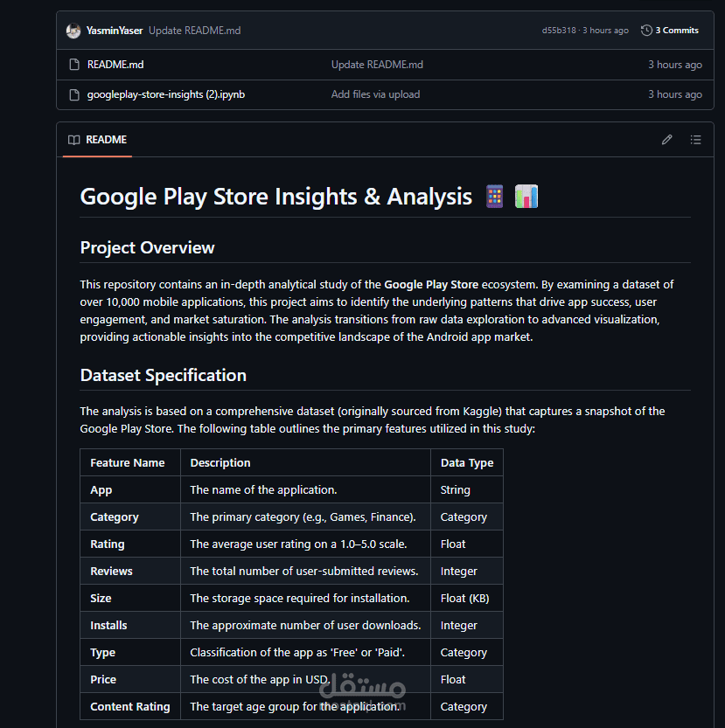The height and width of the screenshot is (728, 725).
Task: Switch to the README tab
Action: click(x=96, y=140)
